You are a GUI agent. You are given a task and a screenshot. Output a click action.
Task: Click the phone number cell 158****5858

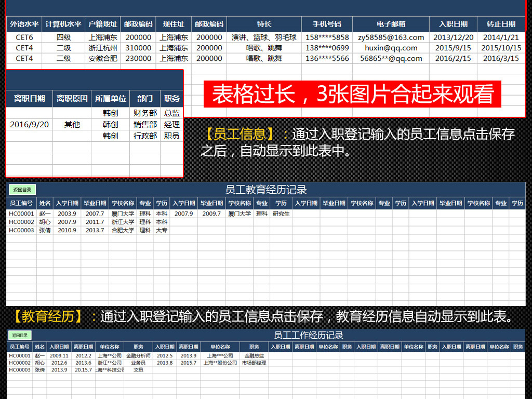point(326,37)
